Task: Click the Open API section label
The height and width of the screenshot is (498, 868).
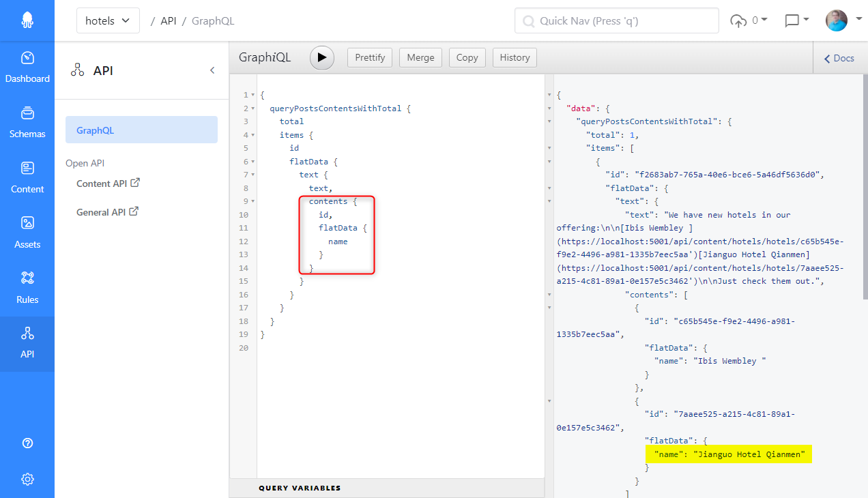Action: pos(85,163)
